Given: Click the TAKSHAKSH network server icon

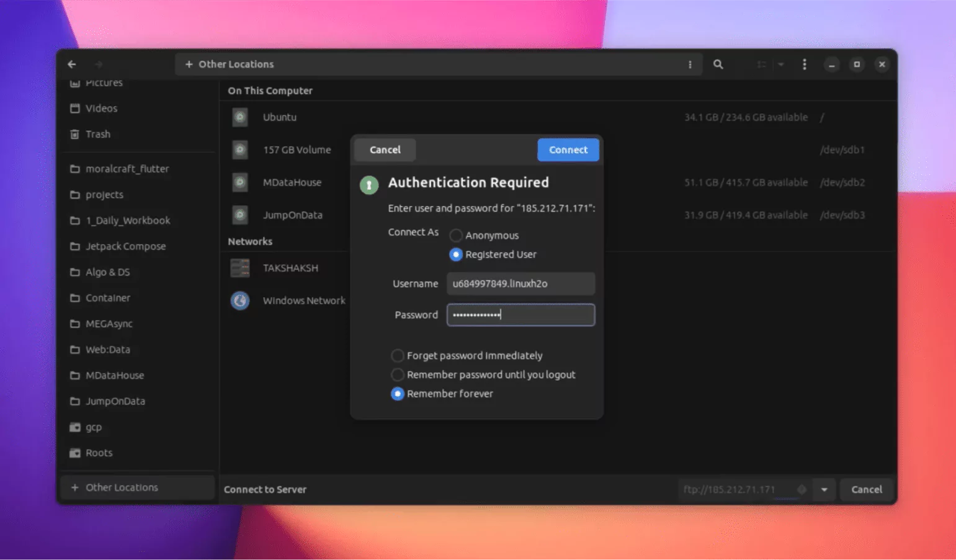Looking at the screenshot, I should (x=240, y=268).
